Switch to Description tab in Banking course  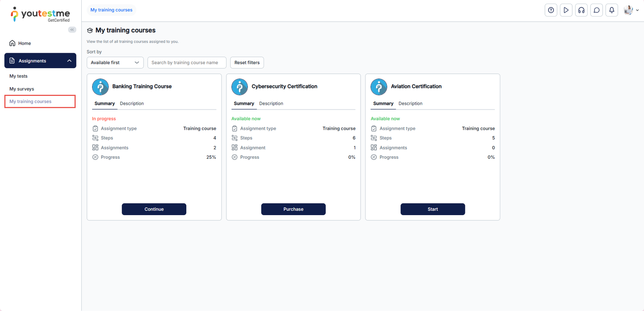132,104
